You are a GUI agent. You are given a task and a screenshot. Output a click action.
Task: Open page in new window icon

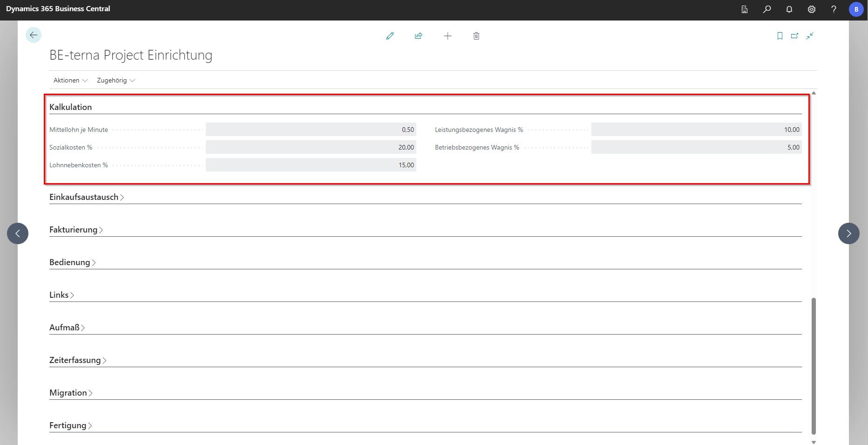794,36
